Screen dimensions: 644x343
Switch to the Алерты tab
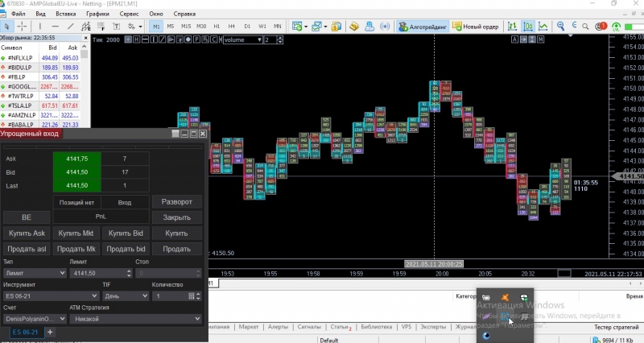[x=278, y=328]
